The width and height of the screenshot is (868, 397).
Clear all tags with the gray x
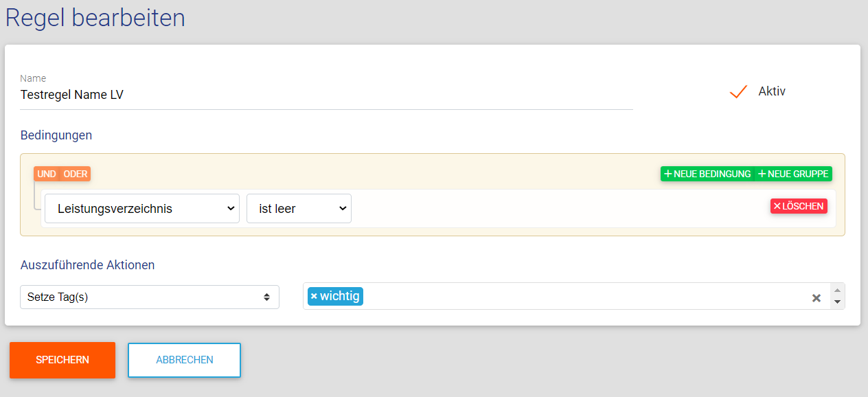[x=816, y=298]
